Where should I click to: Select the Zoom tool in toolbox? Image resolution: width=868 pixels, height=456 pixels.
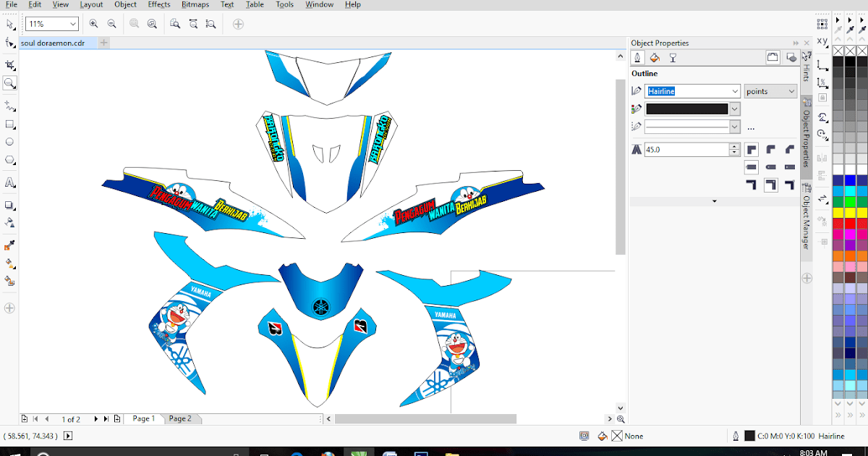coord(9,83)
